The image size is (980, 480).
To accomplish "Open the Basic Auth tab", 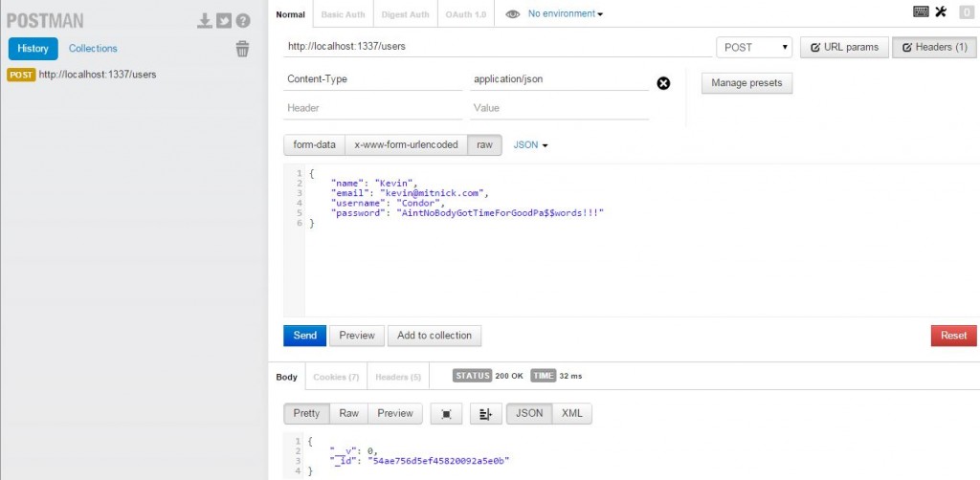I will tap(344, 14).
